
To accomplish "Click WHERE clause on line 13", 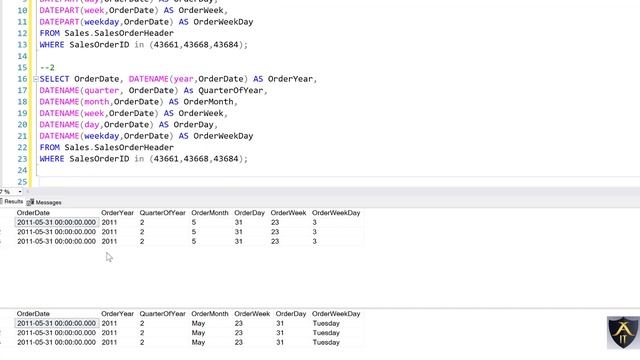I will pos(144,44).
